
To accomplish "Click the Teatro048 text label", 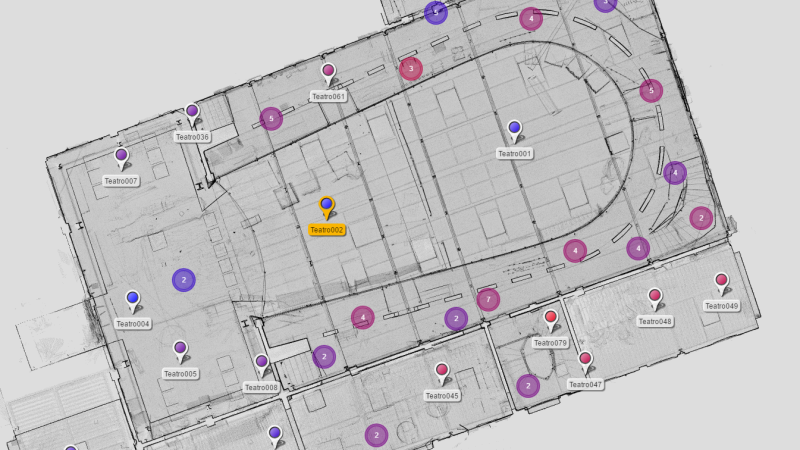I will click(x=655, y=322).
